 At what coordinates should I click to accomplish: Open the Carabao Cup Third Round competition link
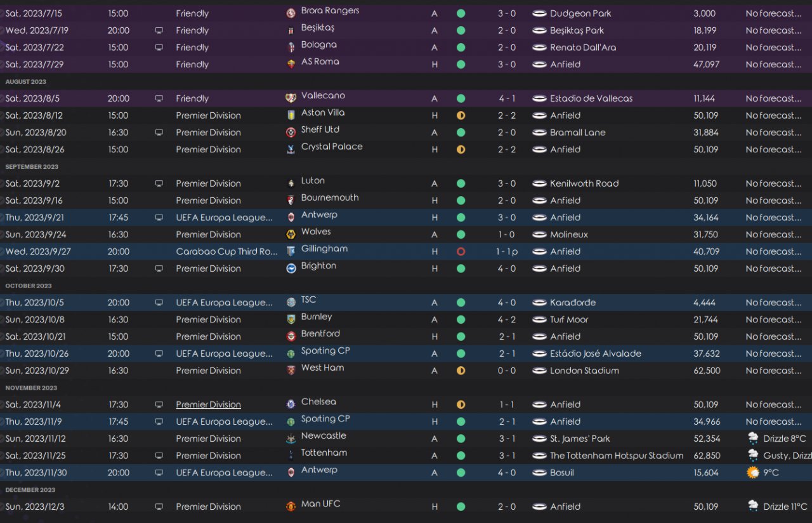click(226, 251)
